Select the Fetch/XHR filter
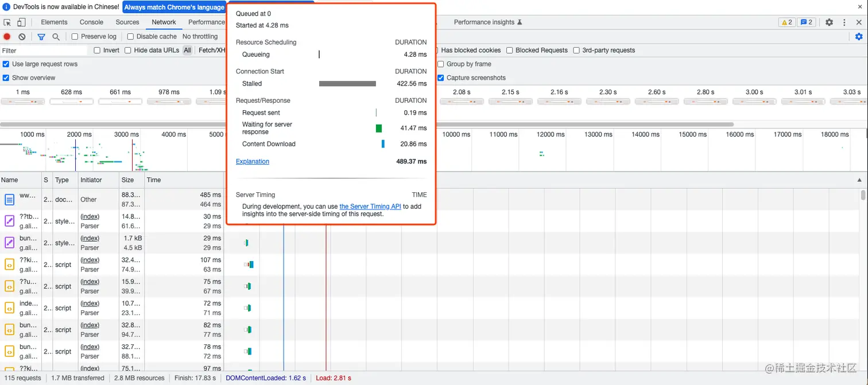This screenshot has width=868, height=385. coord(212,50)
